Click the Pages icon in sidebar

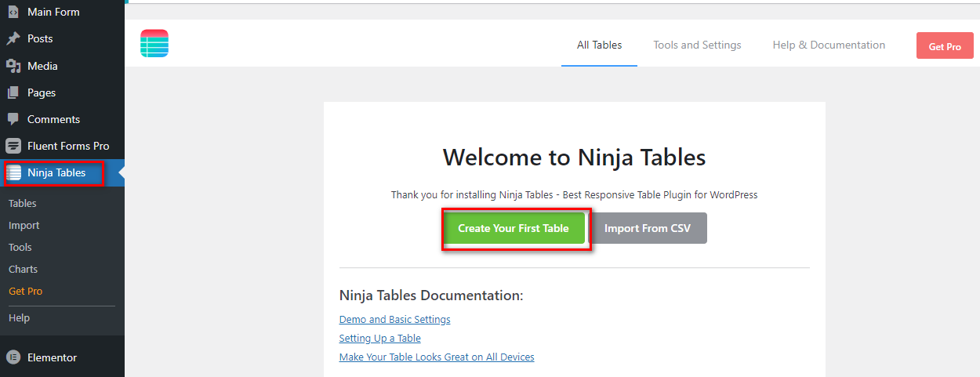tap(13, 92)
